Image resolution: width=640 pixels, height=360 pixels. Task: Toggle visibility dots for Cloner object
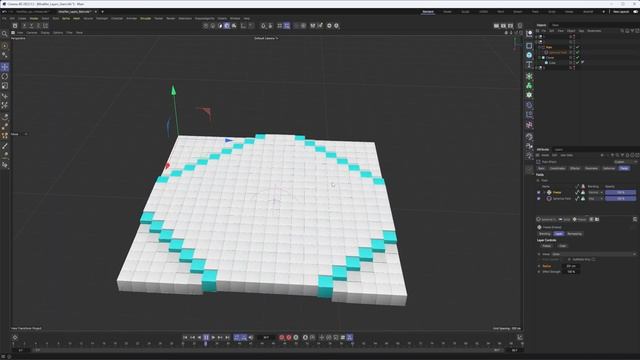[x=574, y=58]
